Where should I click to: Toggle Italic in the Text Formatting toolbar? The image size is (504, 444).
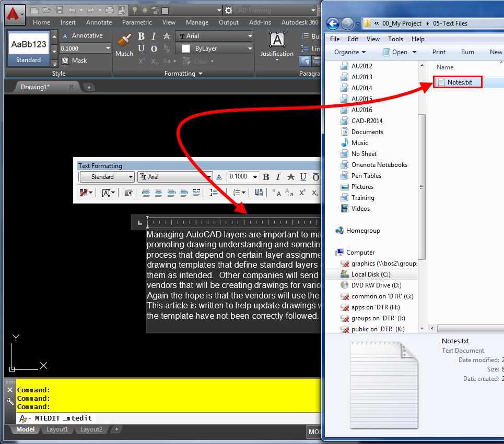[278, 177]
